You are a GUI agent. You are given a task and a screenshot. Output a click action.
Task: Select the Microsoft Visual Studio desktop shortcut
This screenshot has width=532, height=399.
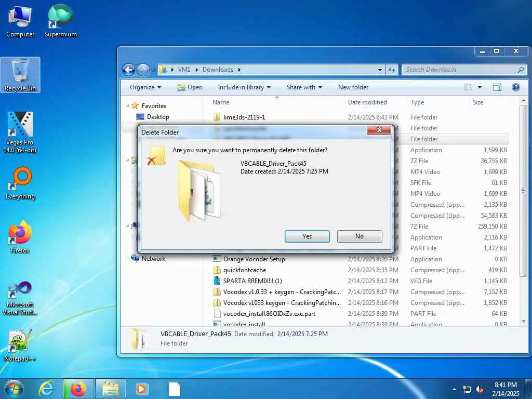point(20,298)
